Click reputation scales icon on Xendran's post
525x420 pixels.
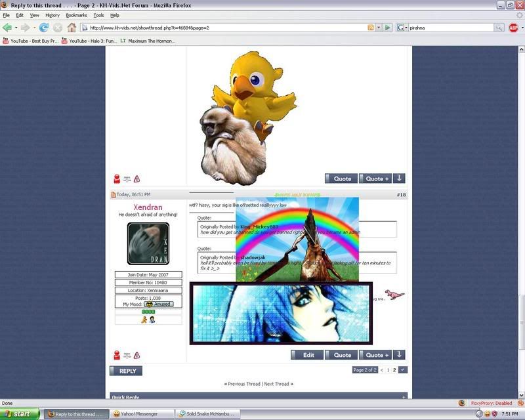pyautogui.click(x=127, y=355)
